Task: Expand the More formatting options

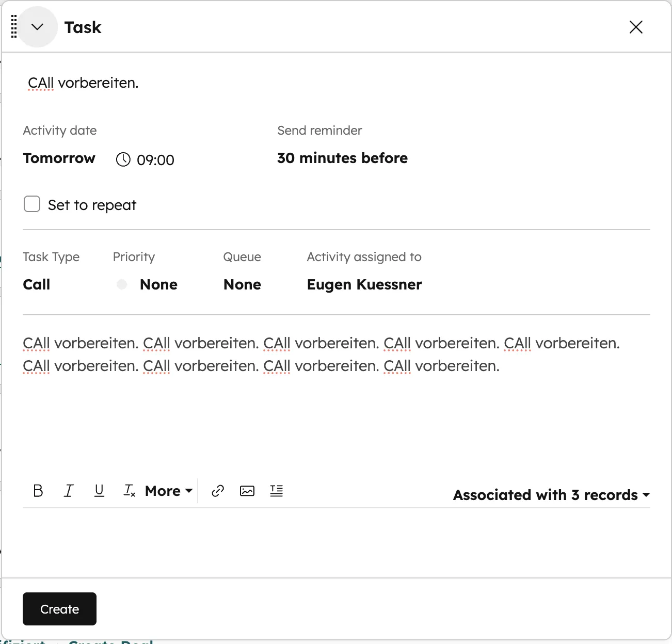Action: point(168,491)
